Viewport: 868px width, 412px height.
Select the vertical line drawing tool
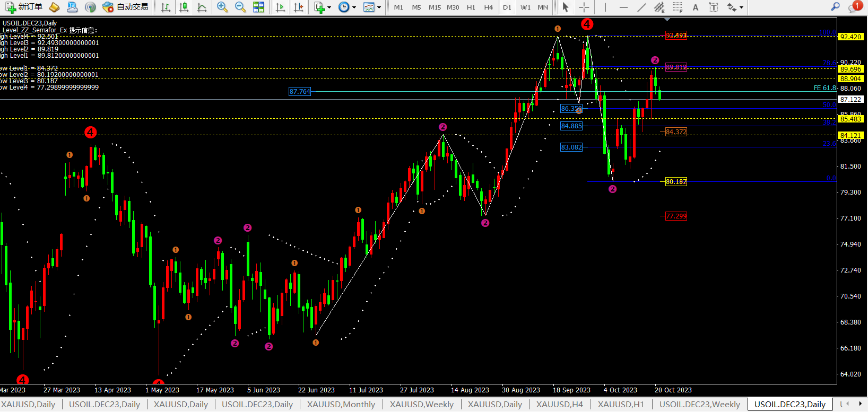pos(605,7)
